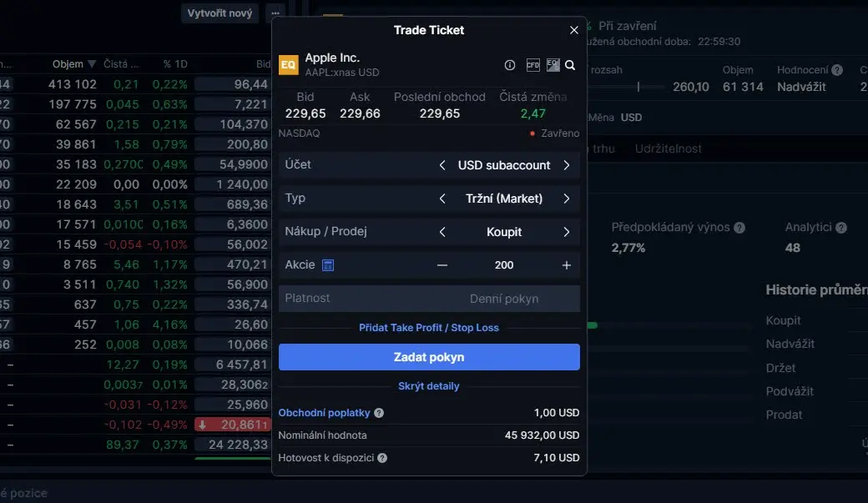Open instrument info for Apple Inc.
Image resolution: width=868 pixels, height=503 pixels.
[510, 65]
